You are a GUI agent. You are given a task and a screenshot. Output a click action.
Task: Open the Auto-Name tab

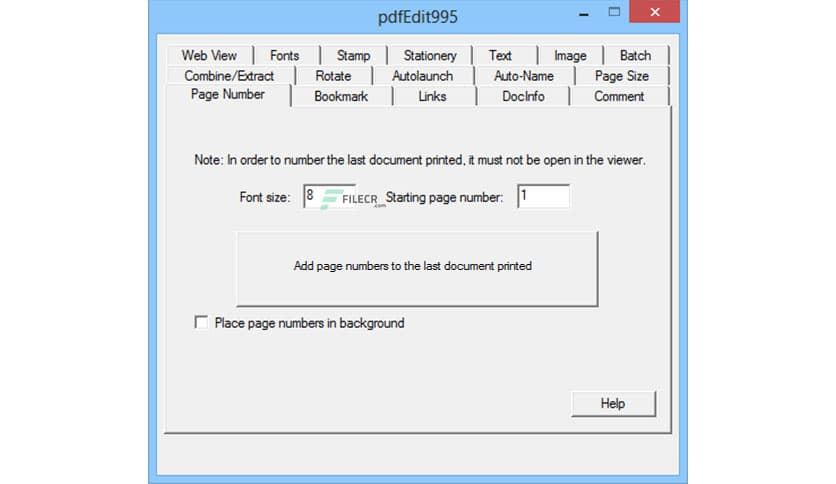tap(523, 76)
